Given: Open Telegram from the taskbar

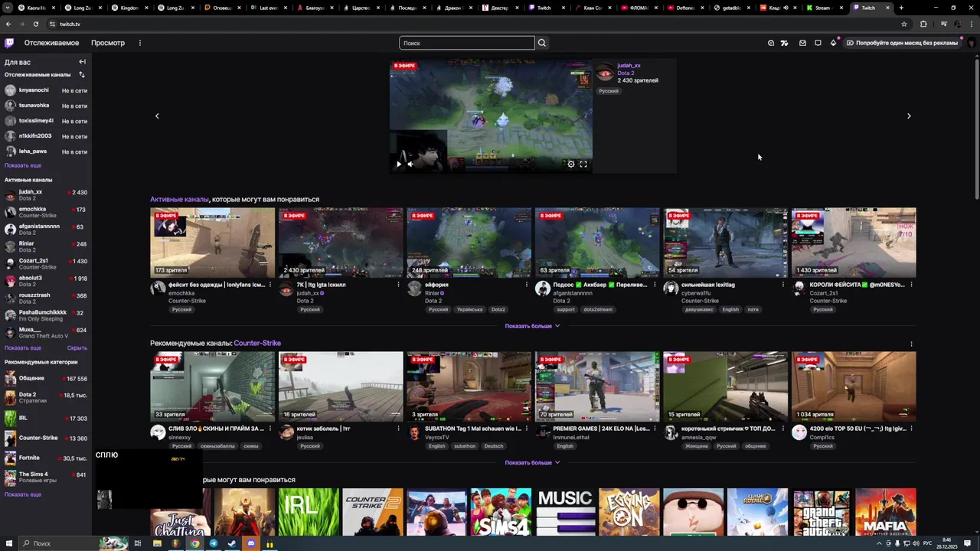Looking at the screenshot, I should click(x=214, y=543).
